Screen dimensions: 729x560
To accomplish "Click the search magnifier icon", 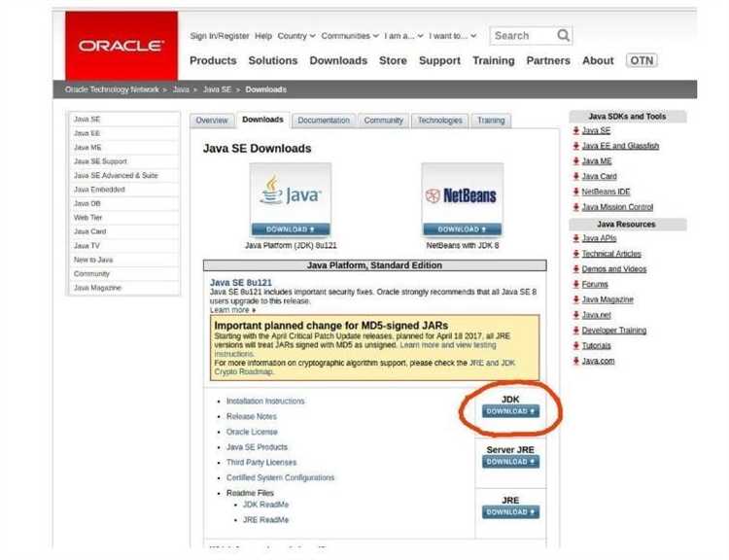I will (563, 35).
